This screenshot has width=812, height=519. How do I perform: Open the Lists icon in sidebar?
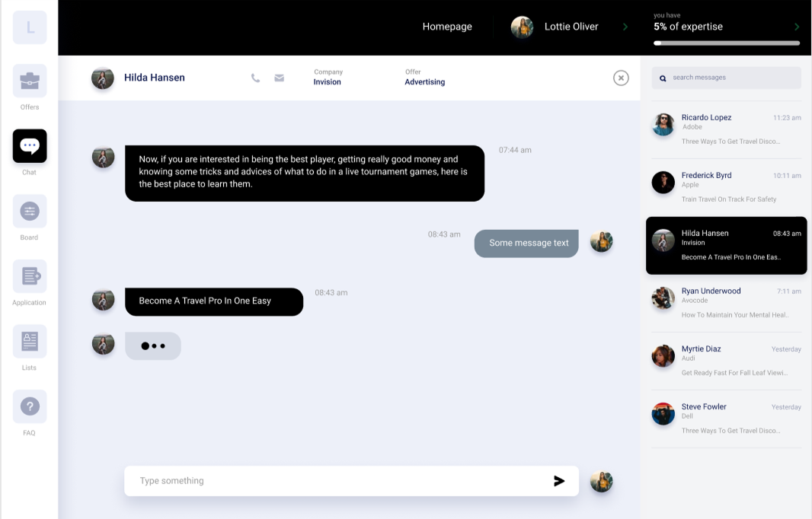pos(30,342)
